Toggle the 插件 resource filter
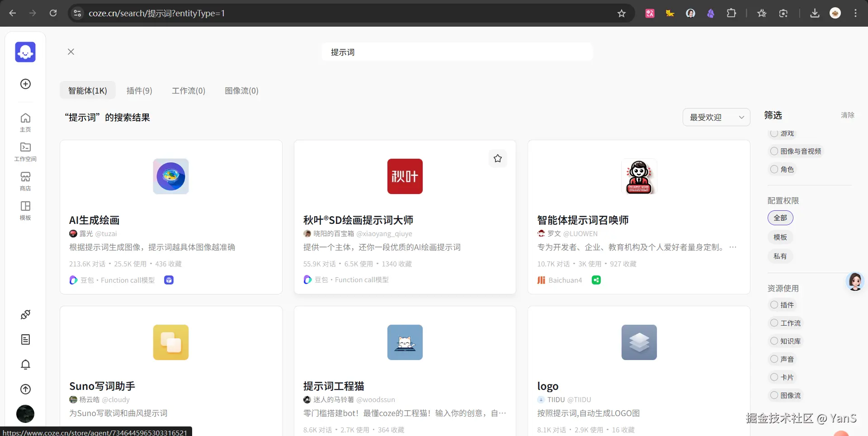 pos(774,305)
